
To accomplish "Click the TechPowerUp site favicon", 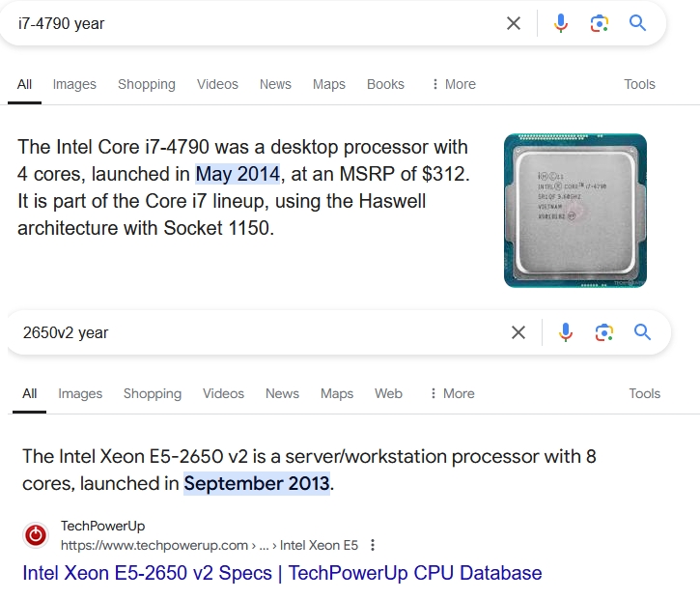I will coord(36,535).
